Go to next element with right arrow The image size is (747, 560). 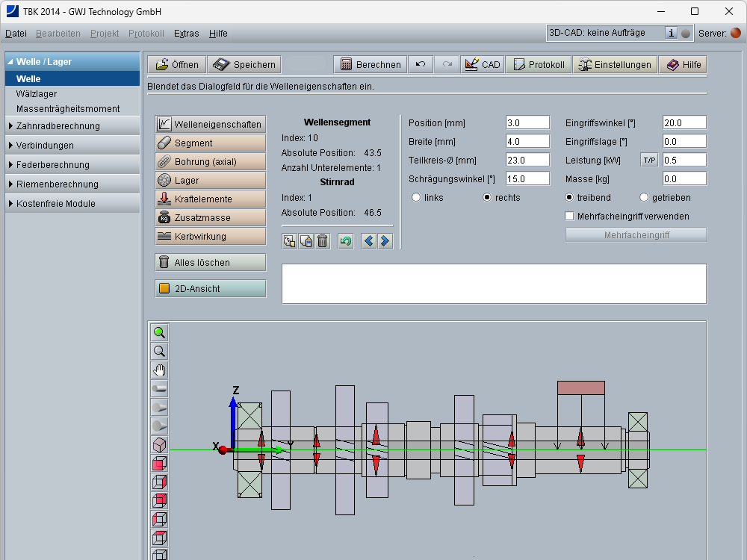pyautogui.click(x=385, y=241)
